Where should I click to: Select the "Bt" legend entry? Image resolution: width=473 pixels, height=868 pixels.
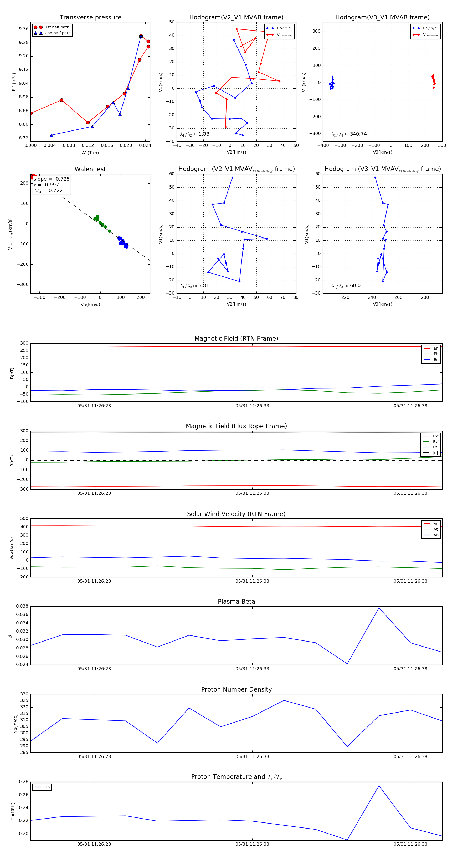click(x=431, y=354)
